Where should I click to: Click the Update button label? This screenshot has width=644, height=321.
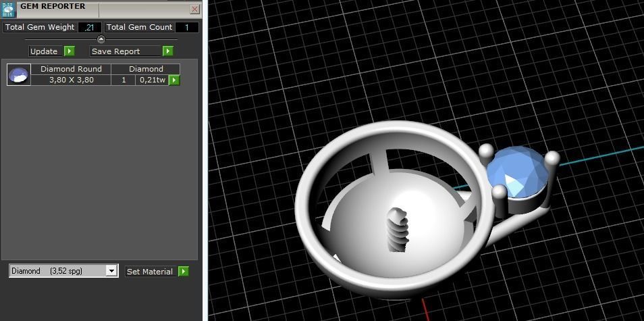(45, 51)
